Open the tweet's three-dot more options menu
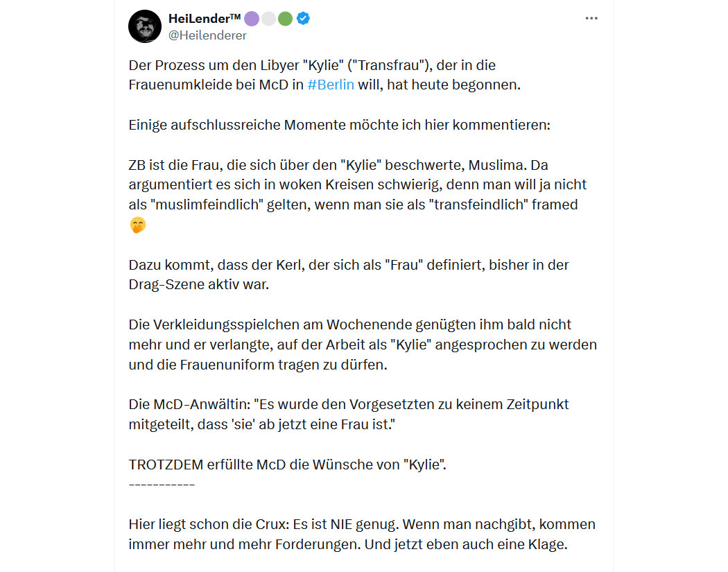728x572 pixels. (x=591, y=18)
